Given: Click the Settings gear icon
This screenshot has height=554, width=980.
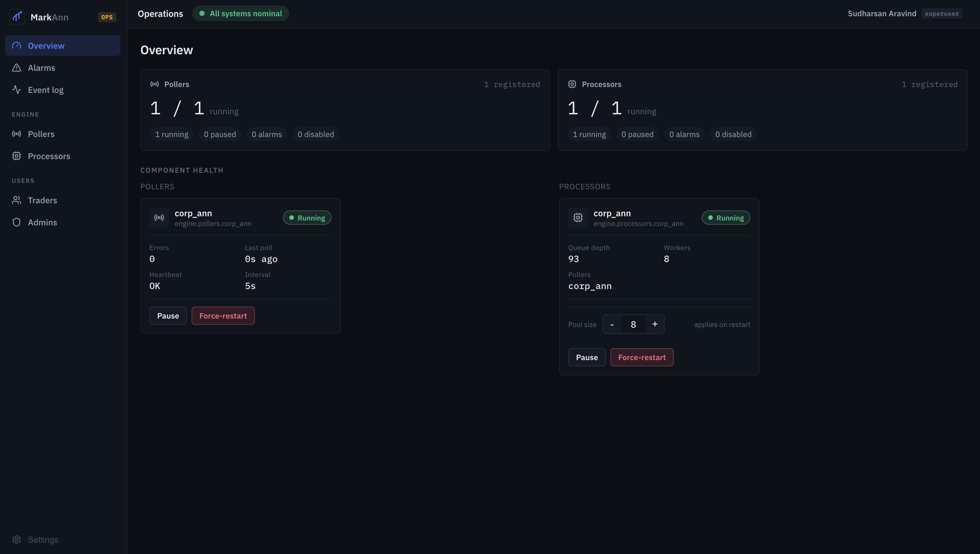Looking at the screenshot, I should point(17,539).
